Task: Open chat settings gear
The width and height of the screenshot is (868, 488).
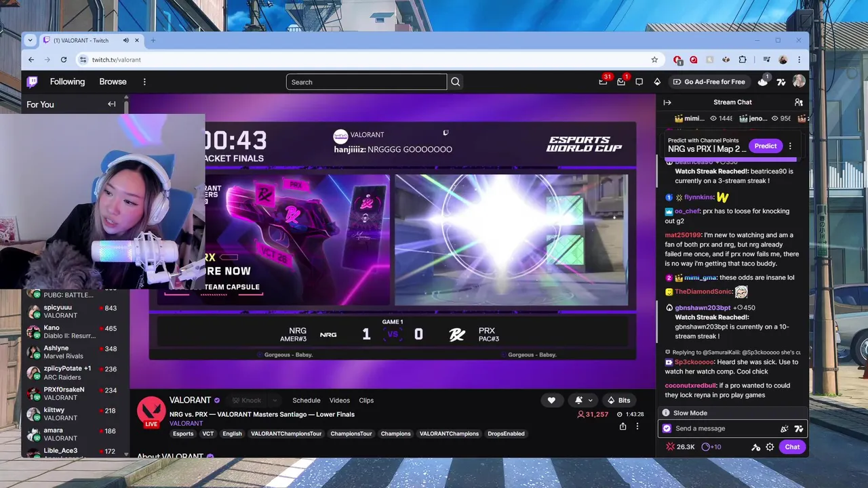Action: tap(770, 447)
